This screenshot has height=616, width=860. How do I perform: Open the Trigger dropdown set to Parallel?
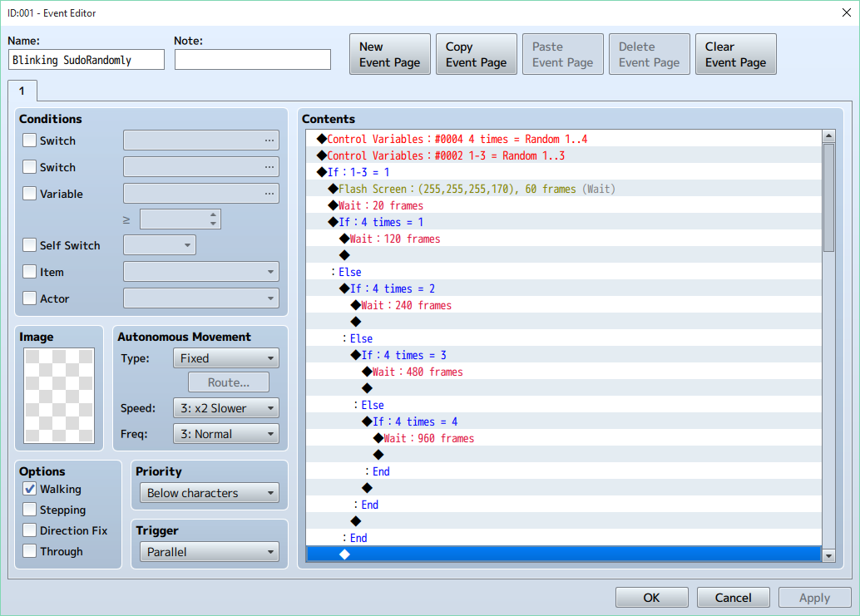[x=210, y=552]
